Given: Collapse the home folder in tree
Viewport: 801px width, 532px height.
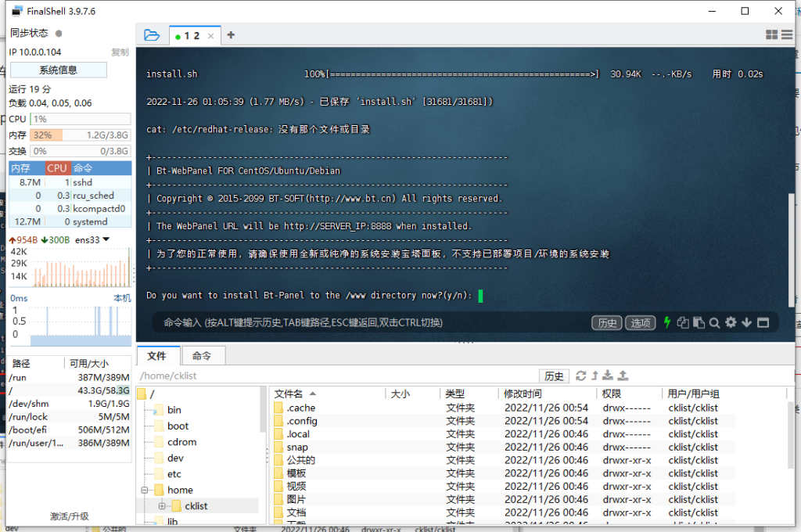Looking at the screenshot, I should point(145,490).
